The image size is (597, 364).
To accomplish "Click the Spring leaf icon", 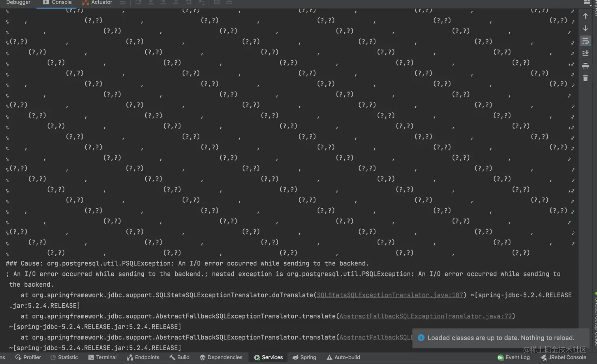I will click(x=295, y=357).
